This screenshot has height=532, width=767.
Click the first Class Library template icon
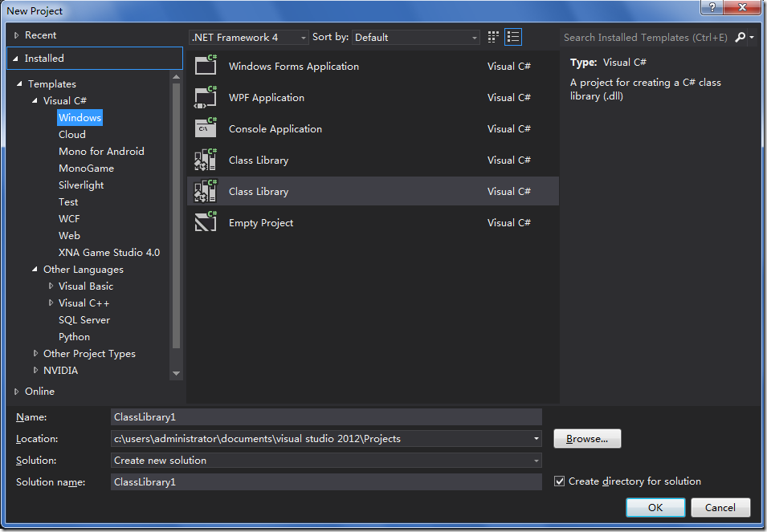pyautogui.click(x=206, y=160)
